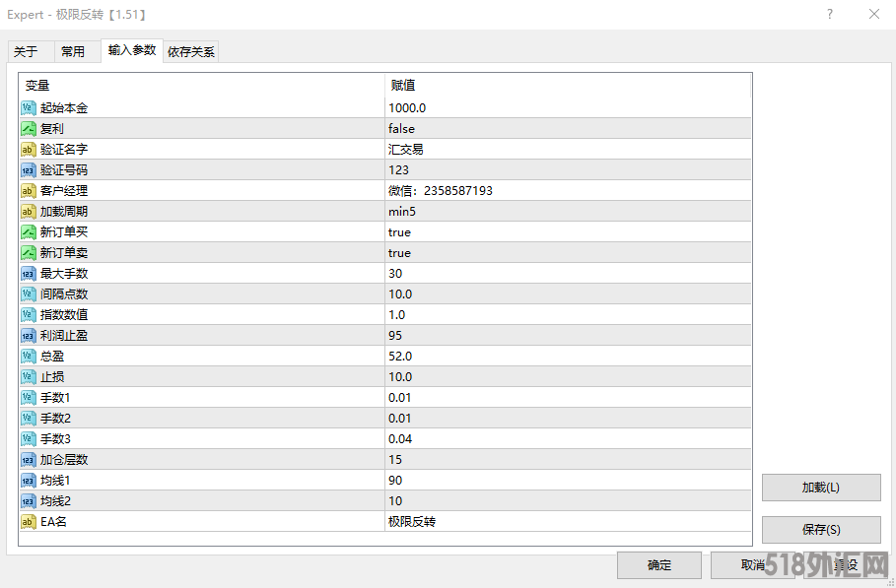This screenshot has width=896, height=588.
Task: Click the double icon beside 间隔点数
Action: [29, 294]
